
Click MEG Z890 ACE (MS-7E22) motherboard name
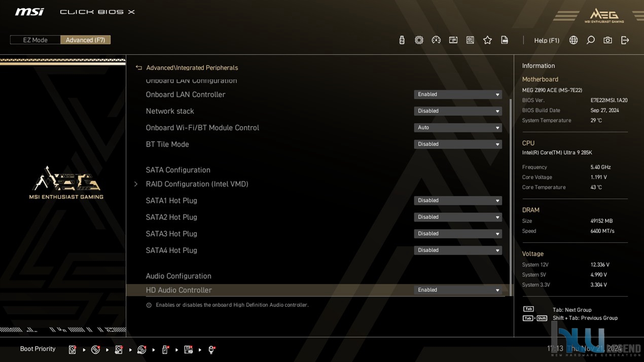coord(552,90)
